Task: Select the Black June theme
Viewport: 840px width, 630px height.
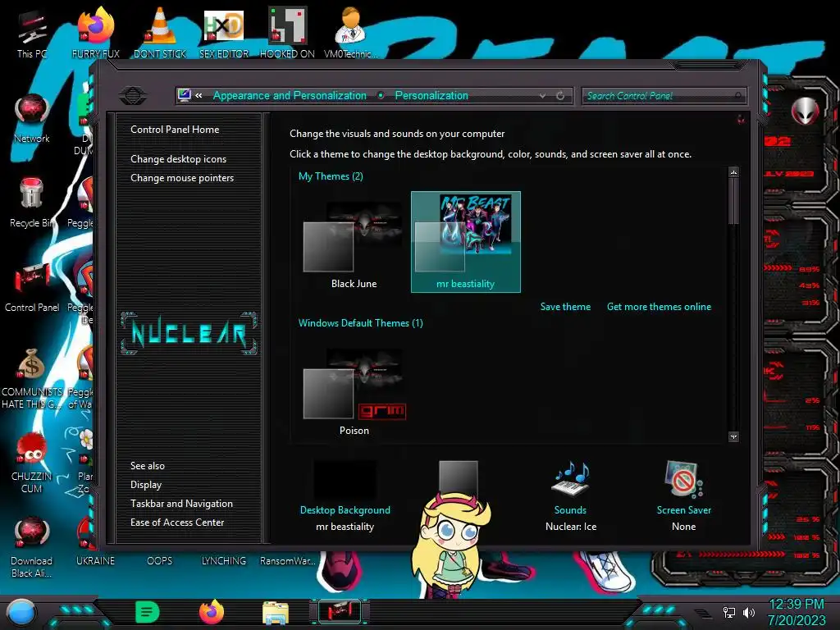Action: tap(354, 242)
